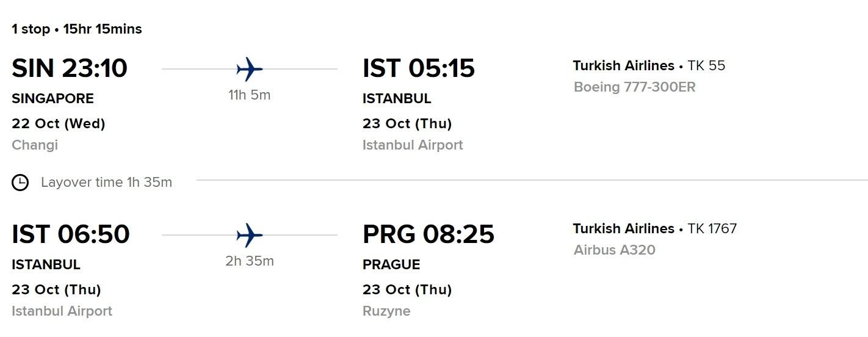Image resolution: width=868 pixels, height=337 pixels.
Task: Click the airplane icon on Singapore–Istanbul leg
Action: tap(250, 69)
